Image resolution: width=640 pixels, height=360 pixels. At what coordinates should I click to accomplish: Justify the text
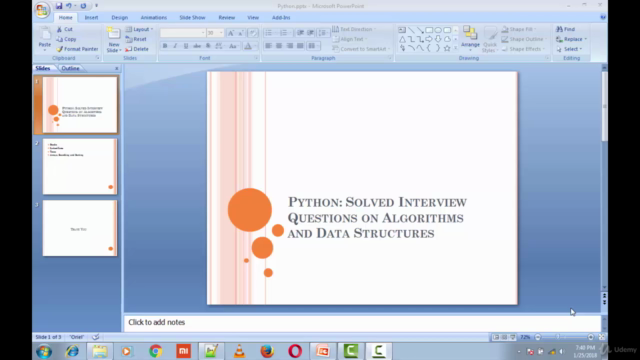tap(300, 46)
